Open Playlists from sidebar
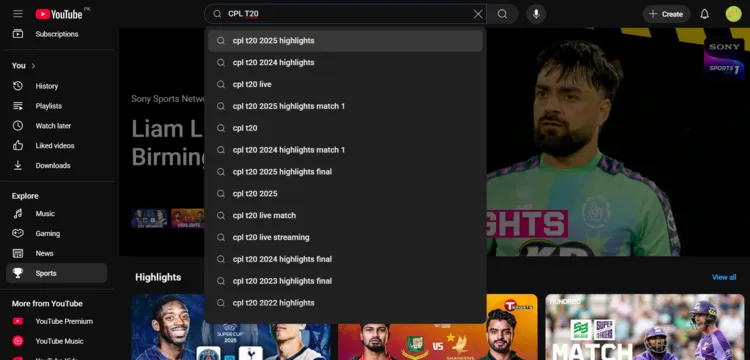750x360 pixels. click(x=56, y=106)
